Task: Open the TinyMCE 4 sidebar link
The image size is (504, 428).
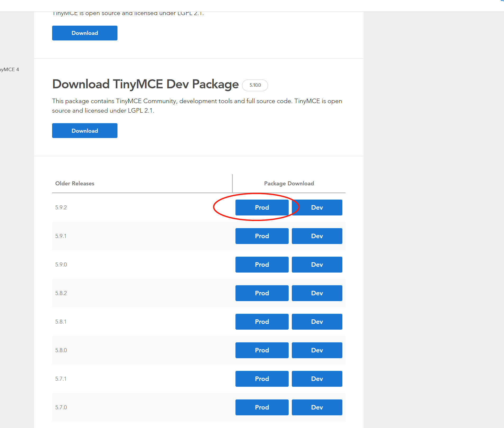Action: pyautogui.click(x=10, y=69)
